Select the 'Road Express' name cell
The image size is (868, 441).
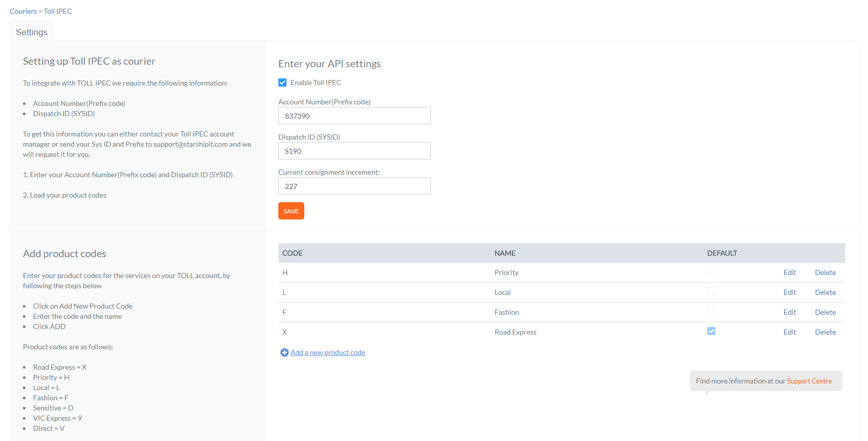pos(515,332)
